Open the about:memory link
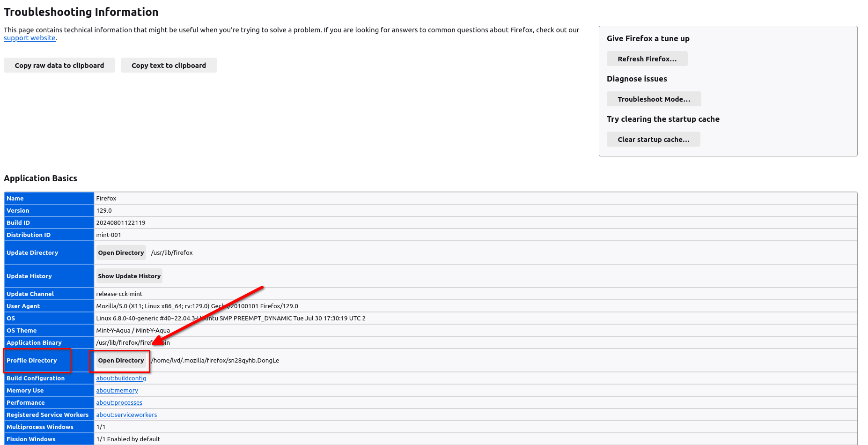The image size is (868, 445). [117, 390]
